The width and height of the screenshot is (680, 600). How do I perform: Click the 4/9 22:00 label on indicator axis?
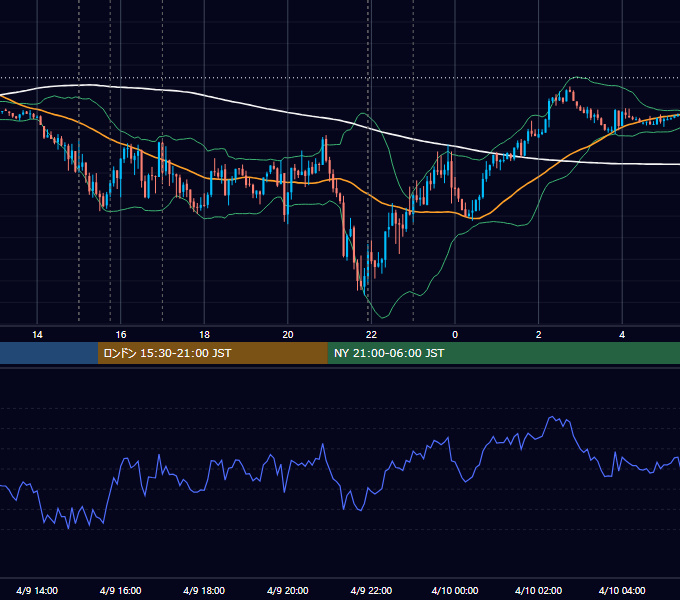coord(371,590)
